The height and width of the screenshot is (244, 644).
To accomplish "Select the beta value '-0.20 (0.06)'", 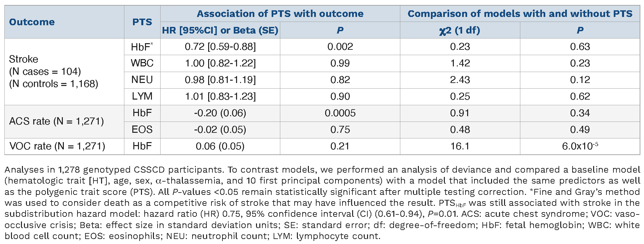I will tap(220, 113).
